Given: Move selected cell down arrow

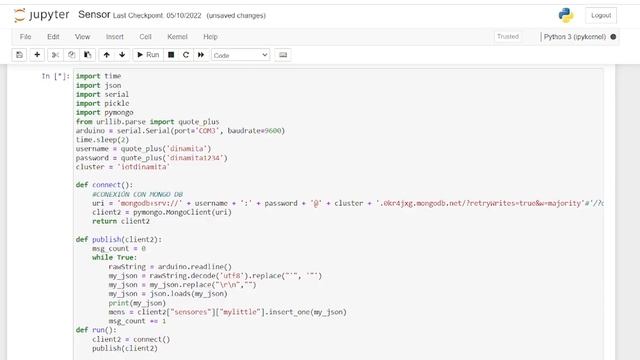Looking at the screenshot, I should click(122, 55).
